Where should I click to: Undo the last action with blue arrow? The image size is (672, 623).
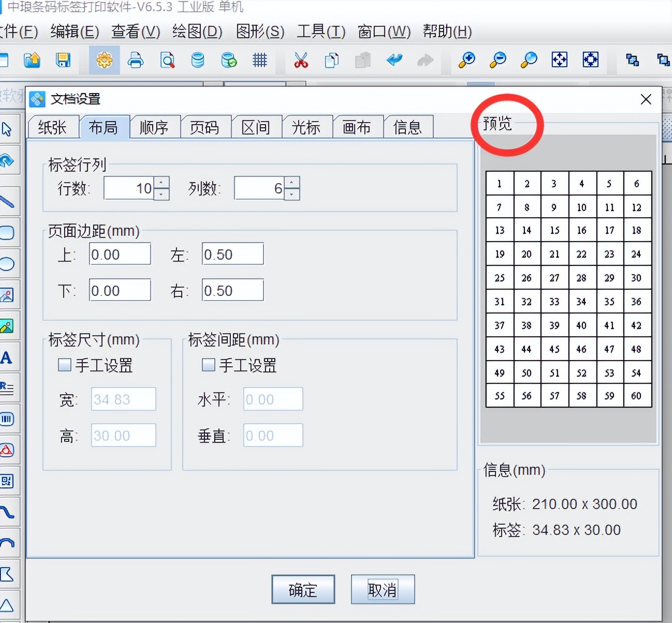[x=395, y=60]
